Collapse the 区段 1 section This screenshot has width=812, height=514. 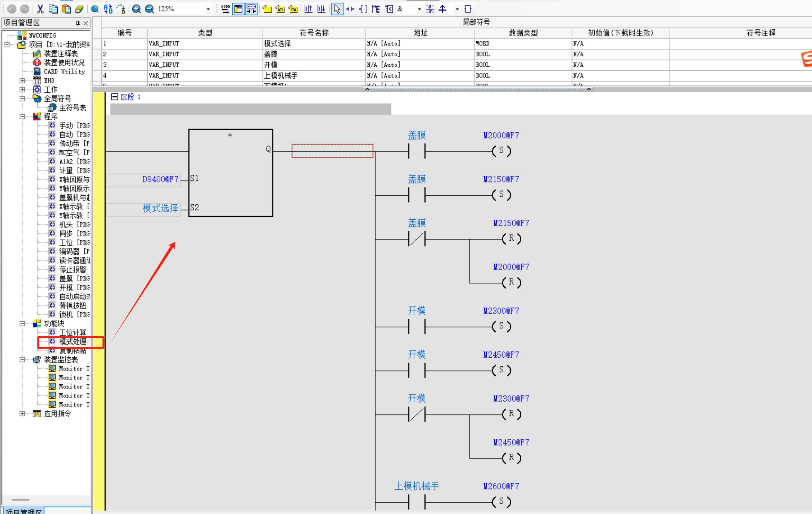[x=115, y=97]
